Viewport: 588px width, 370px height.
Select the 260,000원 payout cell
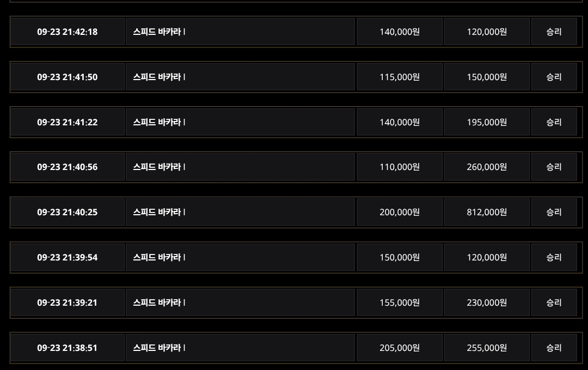point(487,167)
